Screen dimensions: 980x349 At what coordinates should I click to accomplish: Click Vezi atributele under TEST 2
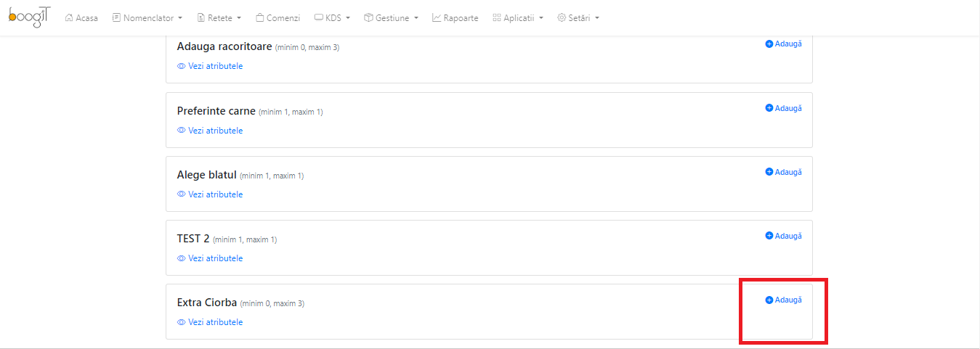point(210,258)
